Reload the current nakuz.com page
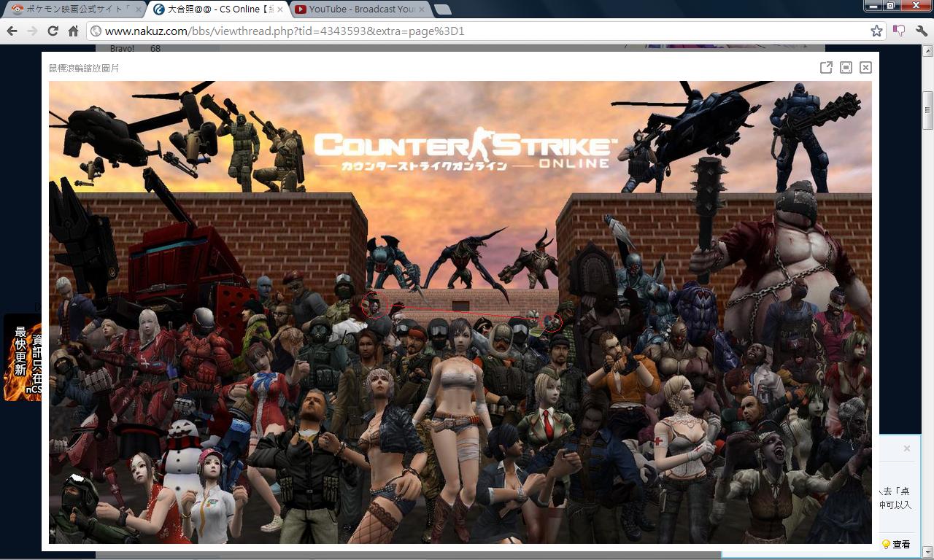934x560 pixels. point(53,31)
